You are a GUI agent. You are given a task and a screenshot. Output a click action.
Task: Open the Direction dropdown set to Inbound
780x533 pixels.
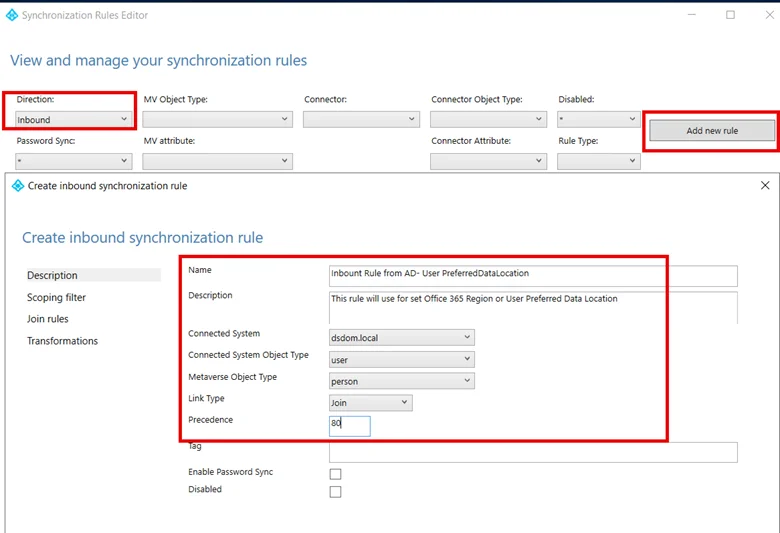tap(74, 120)
